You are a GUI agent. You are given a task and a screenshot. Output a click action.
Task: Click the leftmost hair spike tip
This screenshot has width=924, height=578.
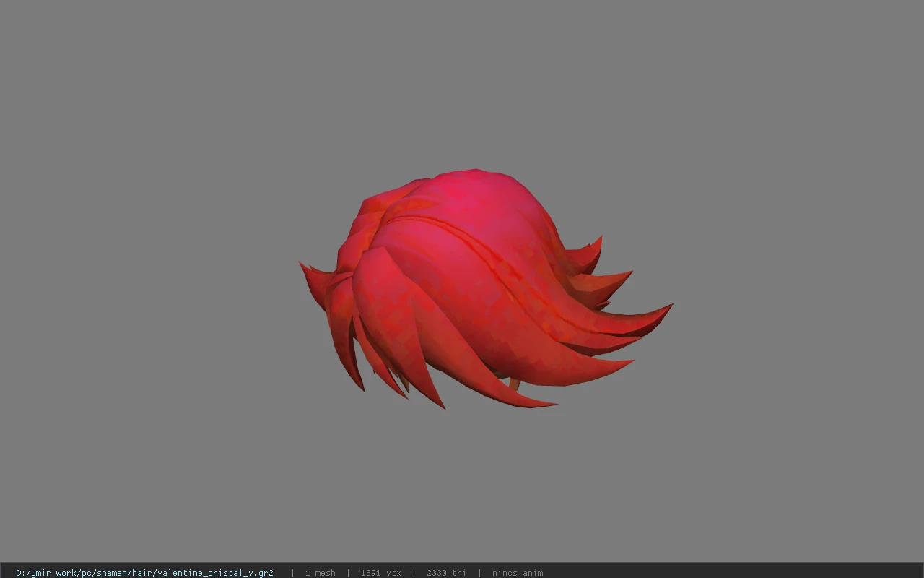302,266
